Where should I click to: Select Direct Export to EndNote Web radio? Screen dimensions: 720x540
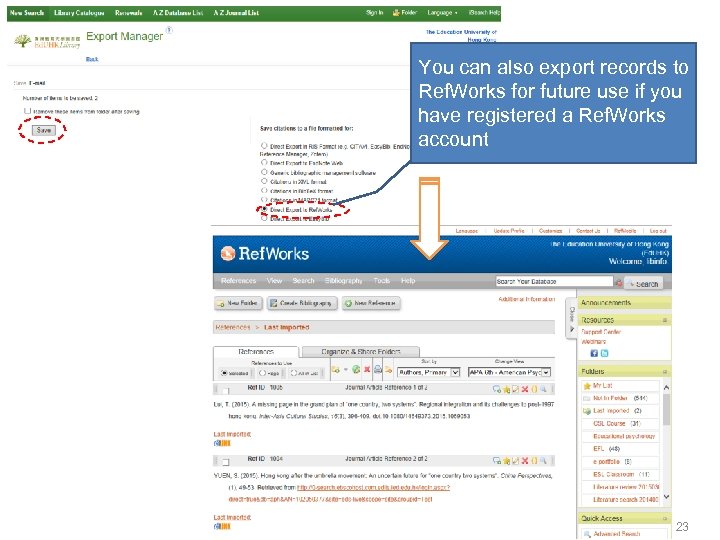click(264, 163)
